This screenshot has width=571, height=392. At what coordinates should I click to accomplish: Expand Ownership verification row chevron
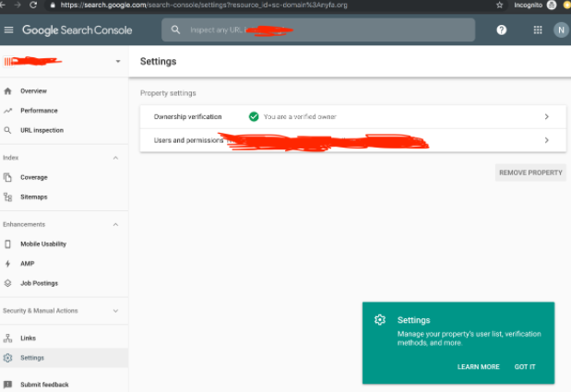point(547,116)
